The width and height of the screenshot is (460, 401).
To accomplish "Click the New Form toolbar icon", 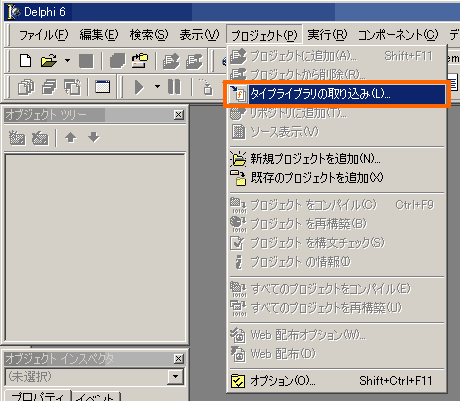I will [x=103, y=87].
